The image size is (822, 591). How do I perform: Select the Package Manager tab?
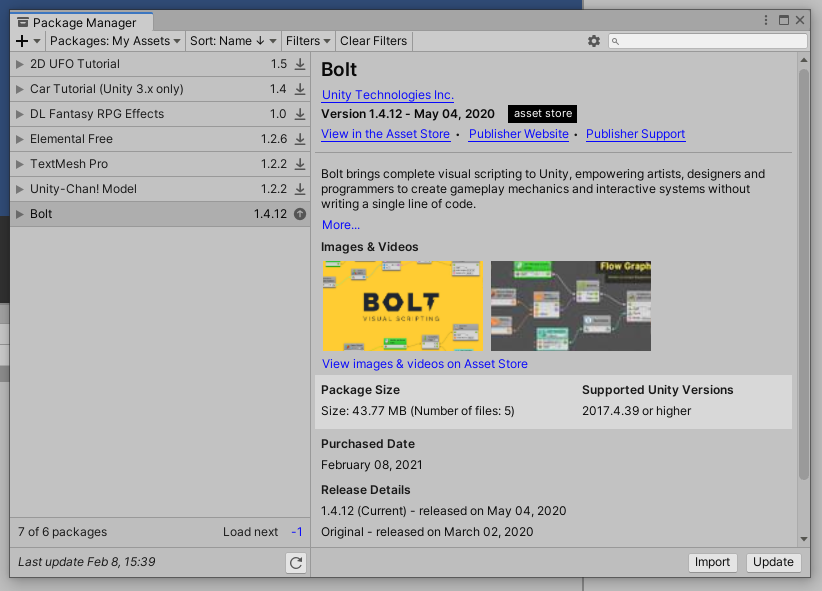[82, 22]
